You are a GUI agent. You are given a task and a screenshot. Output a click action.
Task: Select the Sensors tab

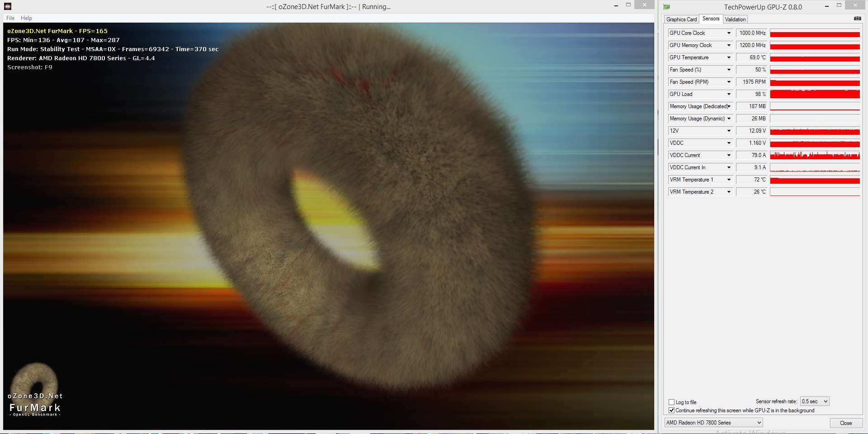[x=711, y=19]
